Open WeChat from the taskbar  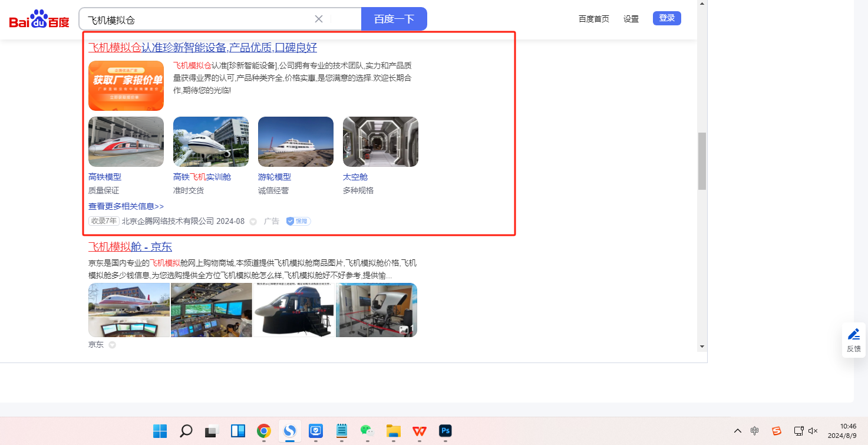(367, 431)
